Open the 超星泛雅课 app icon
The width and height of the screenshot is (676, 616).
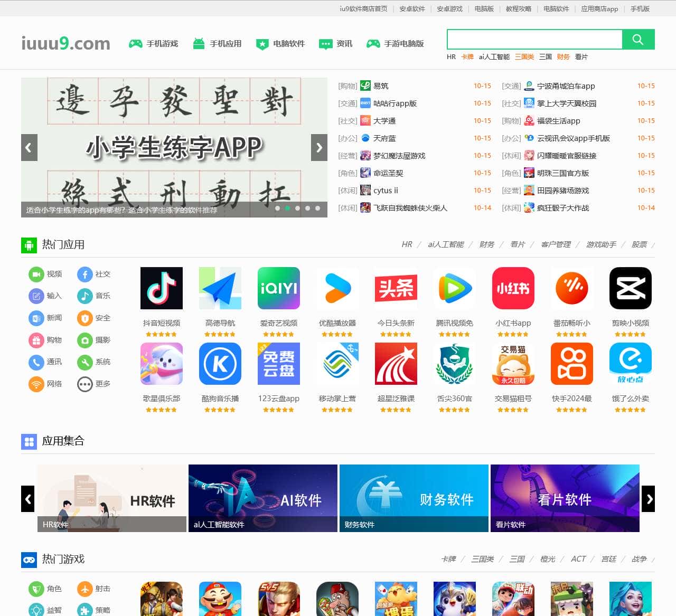(396, 364)
